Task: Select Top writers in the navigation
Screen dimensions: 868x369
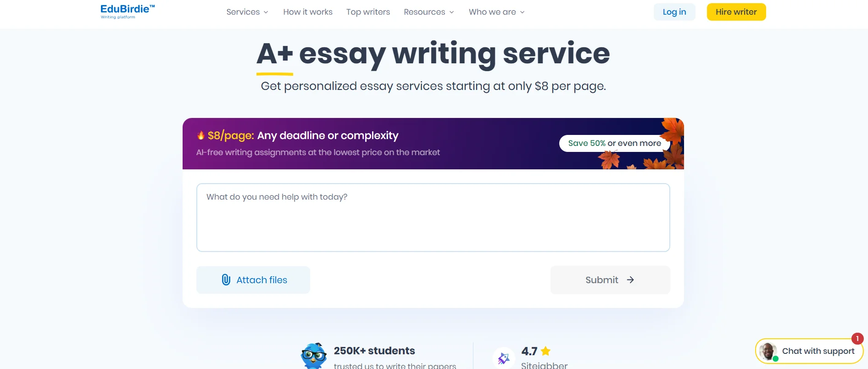Action: (x=368, y=12)
